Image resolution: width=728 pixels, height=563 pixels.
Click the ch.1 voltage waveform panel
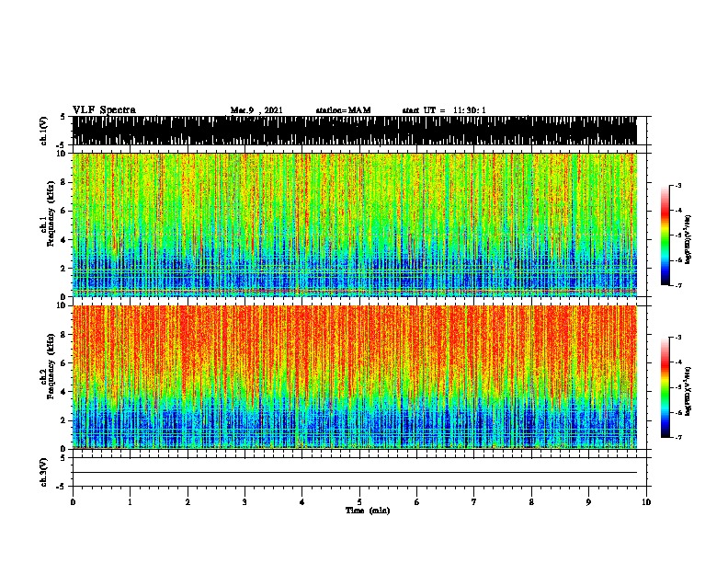coord(355,131)
